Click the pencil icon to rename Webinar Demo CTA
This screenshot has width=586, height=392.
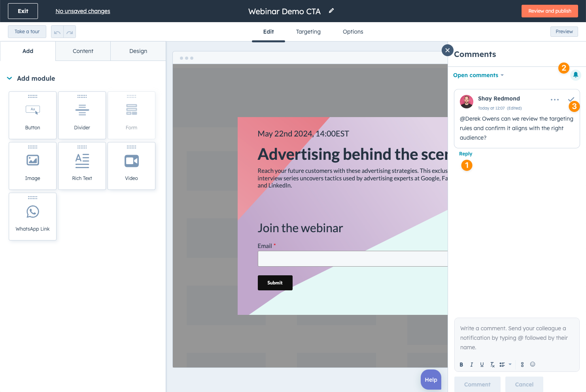[x=331, y=11]
